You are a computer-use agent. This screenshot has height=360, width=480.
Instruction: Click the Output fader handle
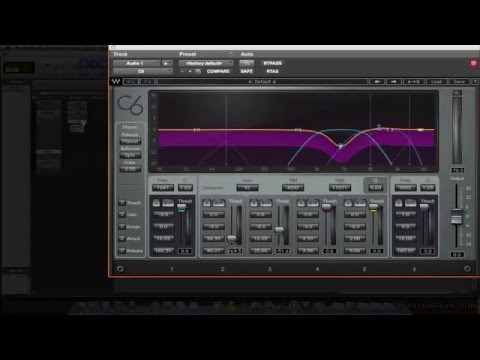click(456, 217)
